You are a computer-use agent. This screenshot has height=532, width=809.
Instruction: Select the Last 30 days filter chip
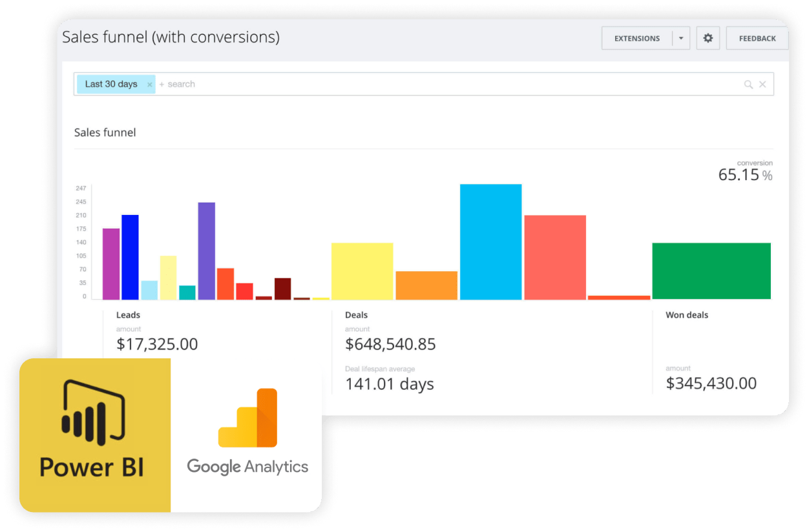coord(111,85)
